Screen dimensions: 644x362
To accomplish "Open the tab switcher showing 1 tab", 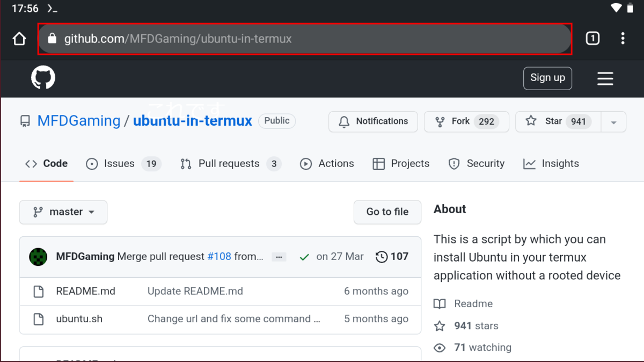I will 592,38.
